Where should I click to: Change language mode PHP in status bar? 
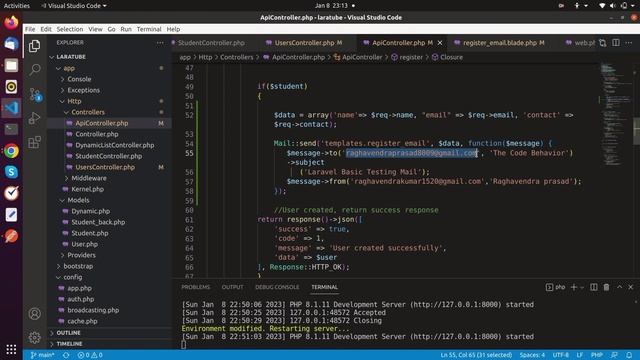click(x=596, y=355)
